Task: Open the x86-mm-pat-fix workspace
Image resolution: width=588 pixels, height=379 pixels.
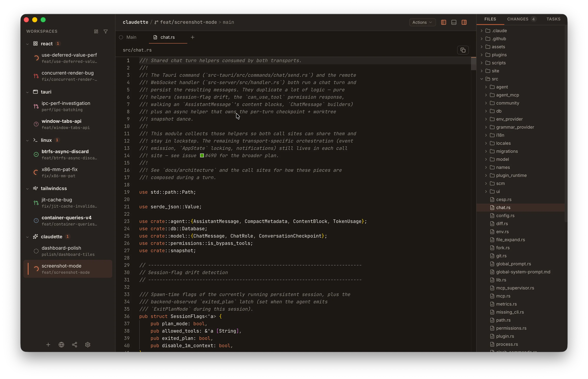Action: click(x=68, y=173)
